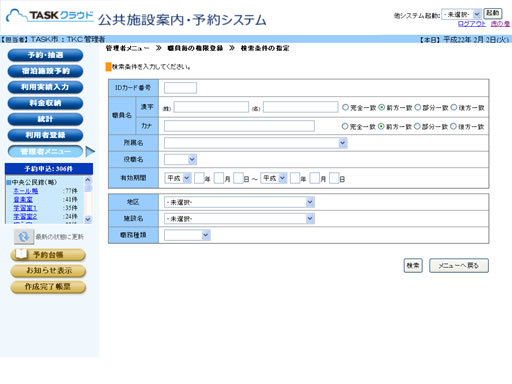Viewport: 512px width, 384px height.
Task: Click the 検索 button
Action: (413, 266)
